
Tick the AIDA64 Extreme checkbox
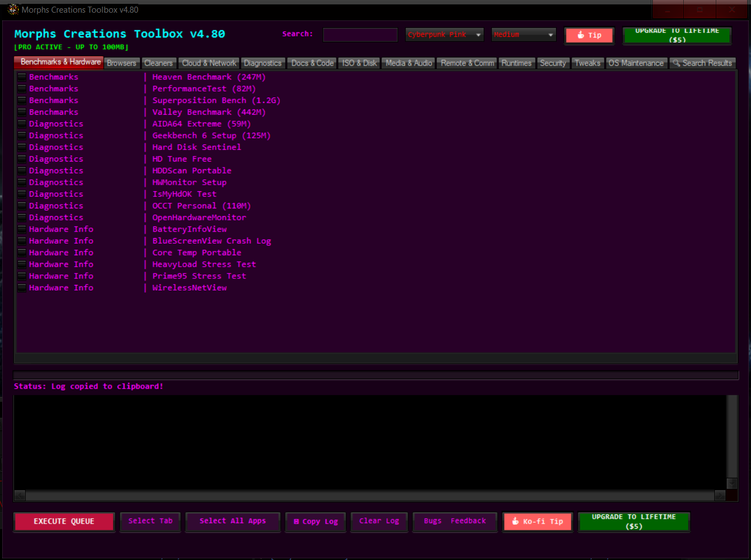click(22, 124)
